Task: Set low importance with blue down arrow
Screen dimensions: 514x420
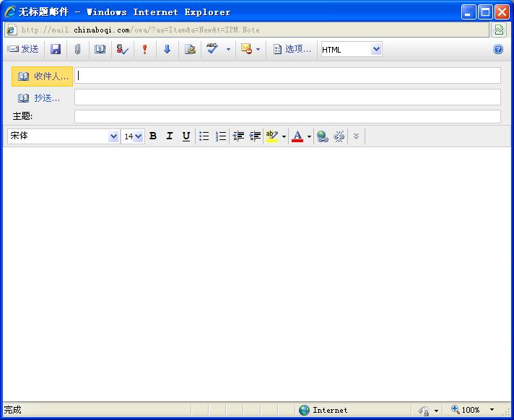Action: pos(167,50)
